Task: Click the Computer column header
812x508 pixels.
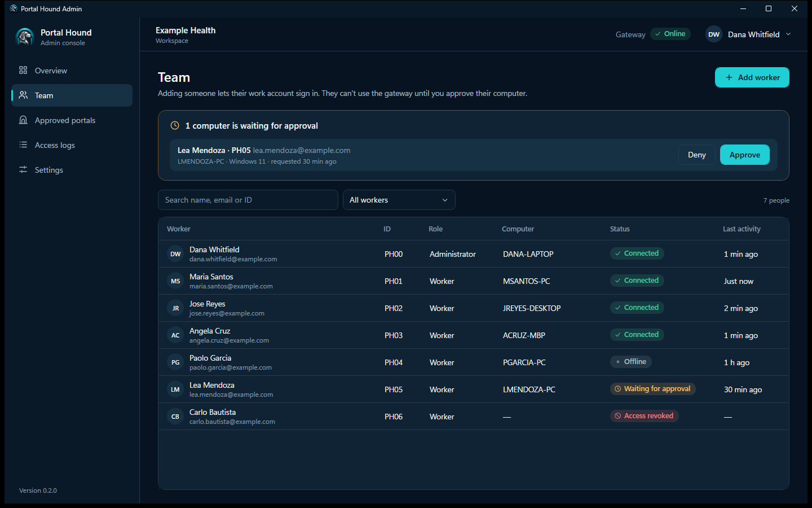Action: pos(518,229)
